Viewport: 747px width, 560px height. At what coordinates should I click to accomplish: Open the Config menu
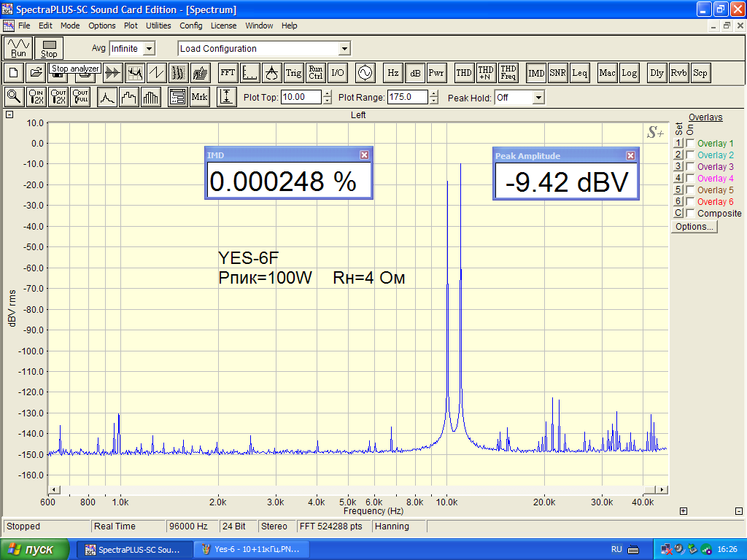pyautogui.click(x=191, y=26)
